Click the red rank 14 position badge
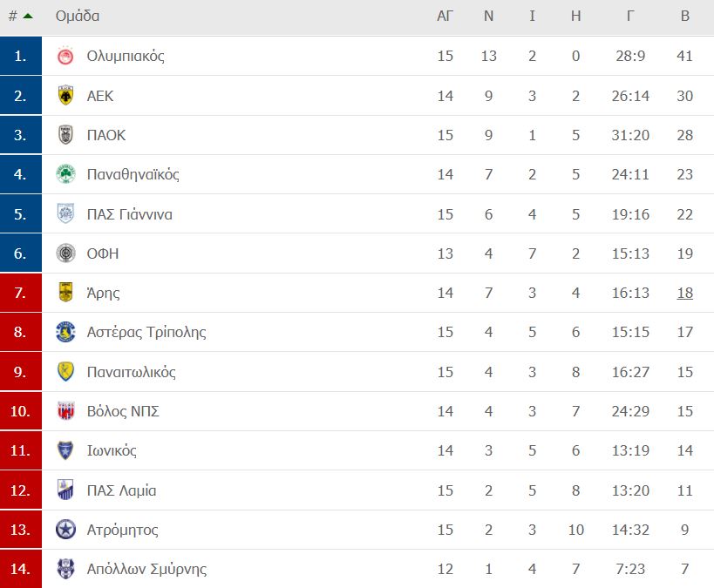The image size is (714, 588). [21, 569]
